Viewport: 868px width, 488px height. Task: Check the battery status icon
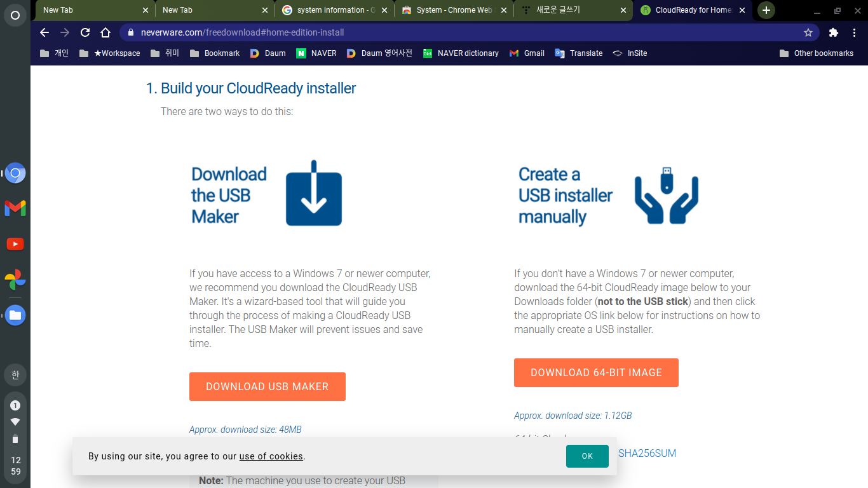(15, 438)
